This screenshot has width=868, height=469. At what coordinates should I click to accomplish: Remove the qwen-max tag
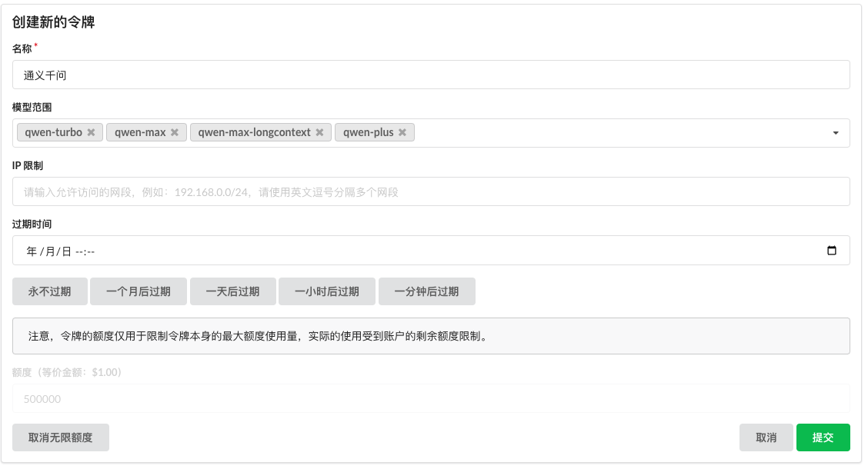point(175,132)
